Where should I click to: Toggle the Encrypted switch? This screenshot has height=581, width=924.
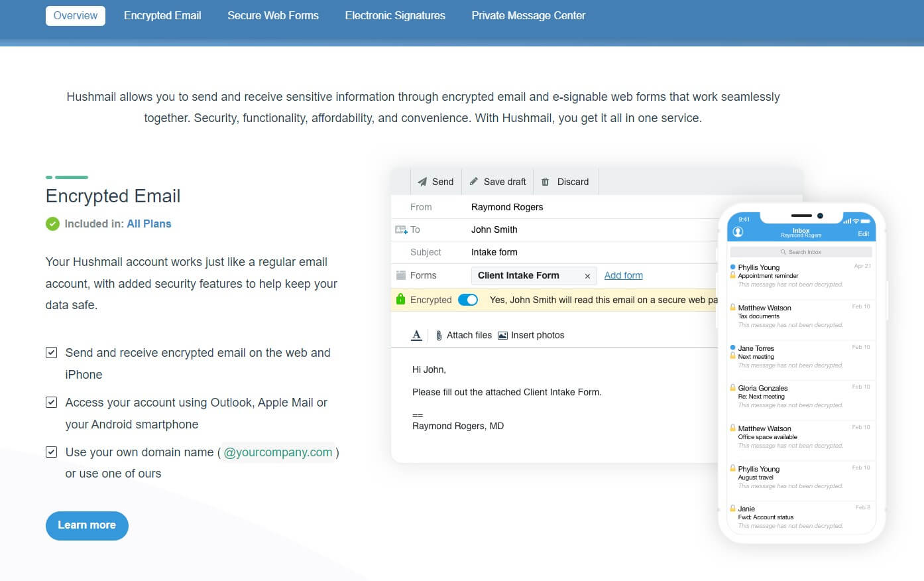(x=468, y=300)
